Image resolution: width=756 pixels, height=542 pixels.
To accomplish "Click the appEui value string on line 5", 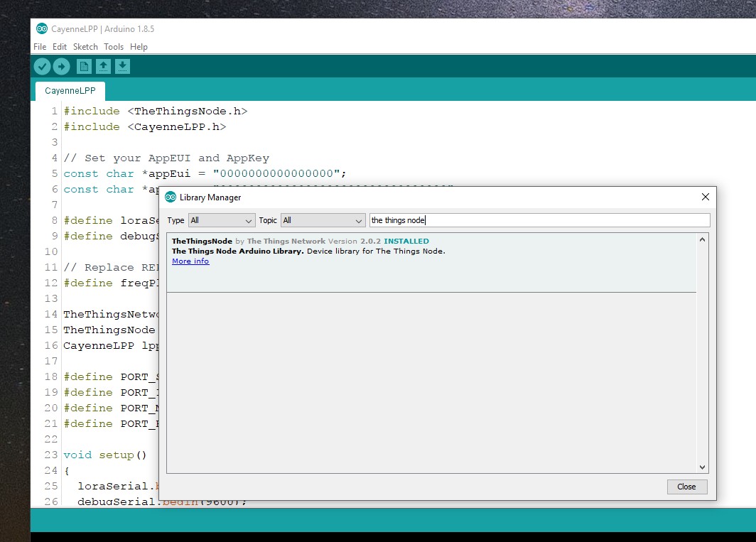I will tap(276, 173).
